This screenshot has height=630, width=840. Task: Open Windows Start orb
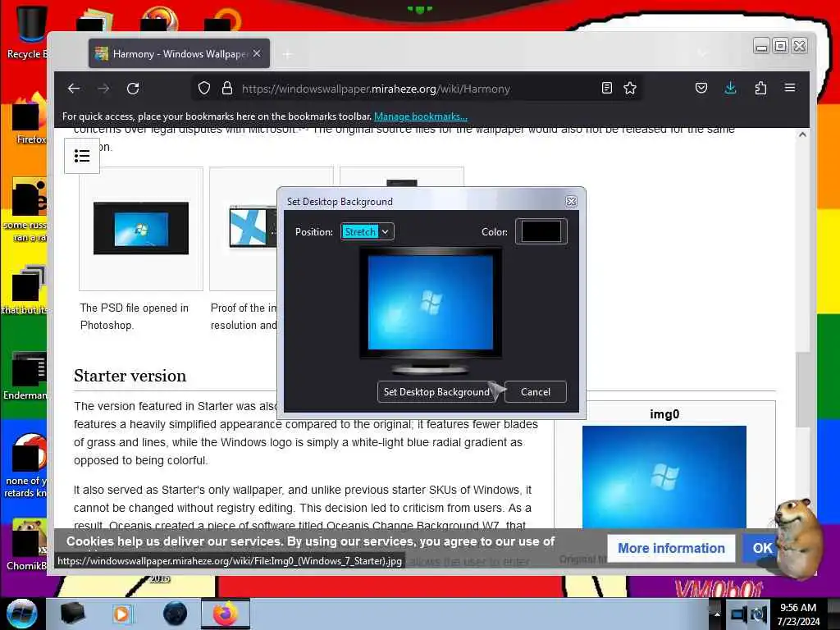point(21,614)
